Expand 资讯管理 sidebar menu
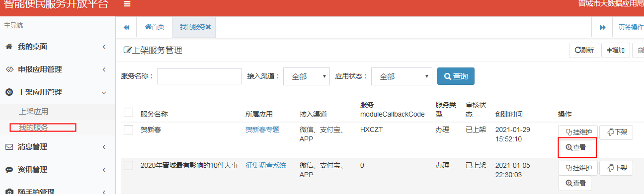Image resolution: width=644 pixels, height=194 pixels. 58,170
